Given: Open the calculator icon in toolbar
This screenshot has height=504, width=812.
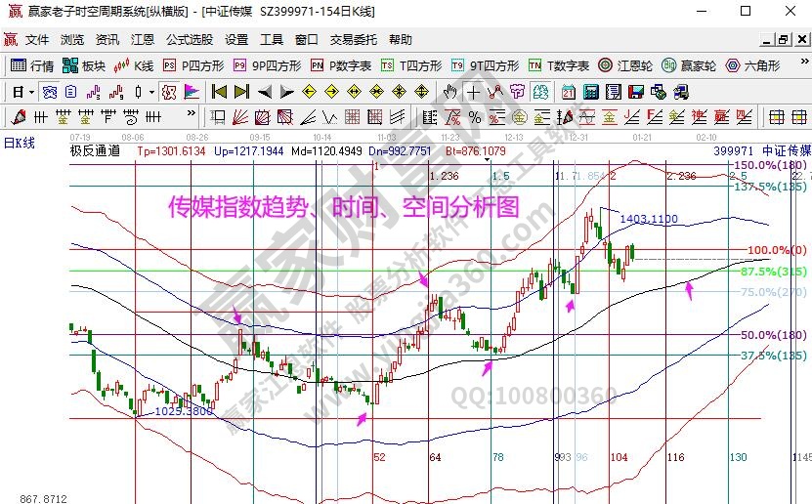Looking at the screenshot, I should click(x=589, y=92).
